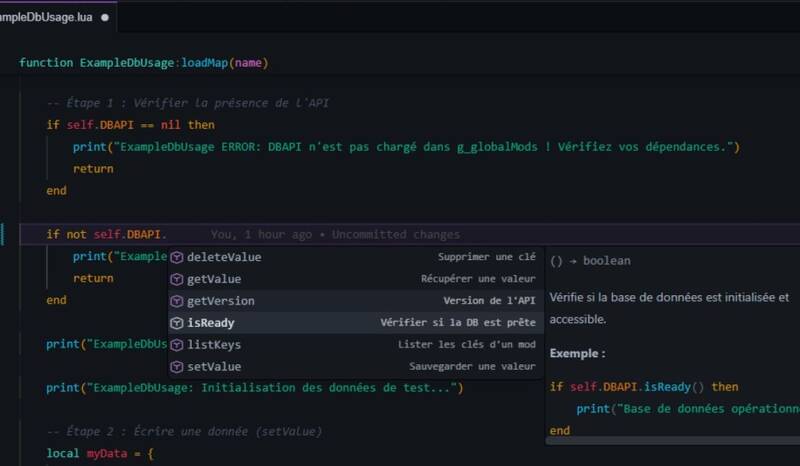Click the method icon beside setValue
The height and width of the screenshot is (466, 800).
tap(177, 367)
